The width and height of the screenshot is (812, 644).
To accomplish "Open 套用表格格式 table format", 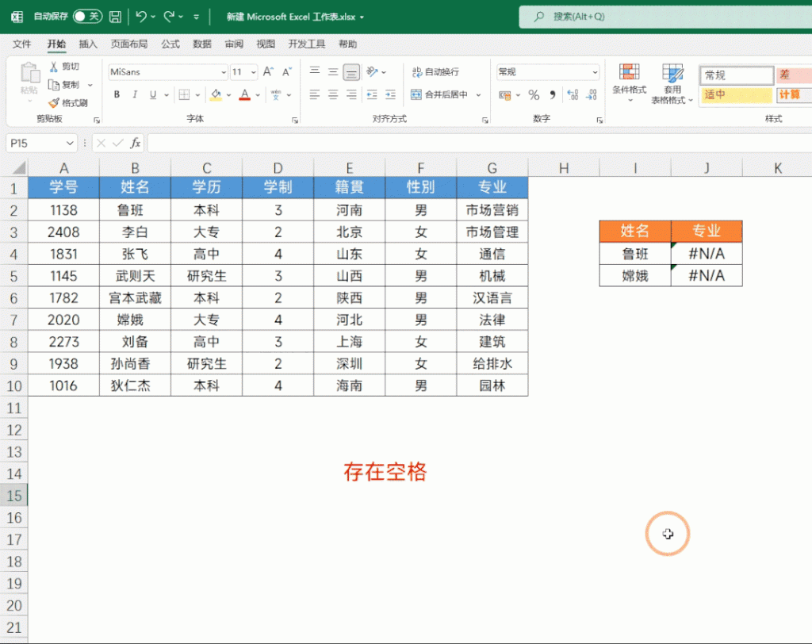I will click(672, 83).
